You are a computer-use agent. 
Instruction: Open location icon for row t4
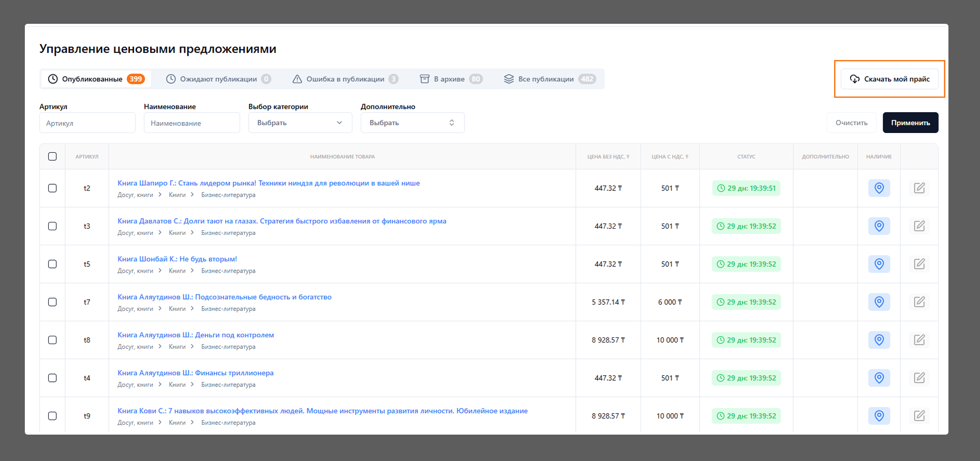click(x=879, y=378)
